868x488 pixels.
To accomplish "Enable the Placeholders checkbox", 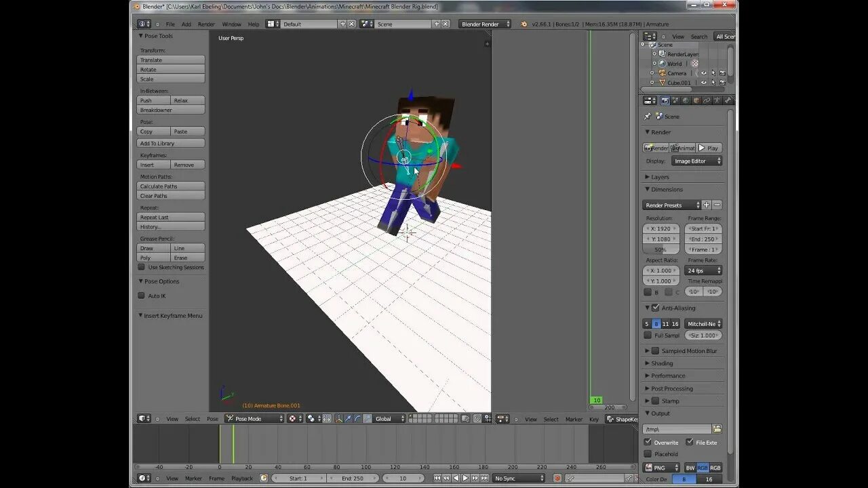I will click(648, 454).
